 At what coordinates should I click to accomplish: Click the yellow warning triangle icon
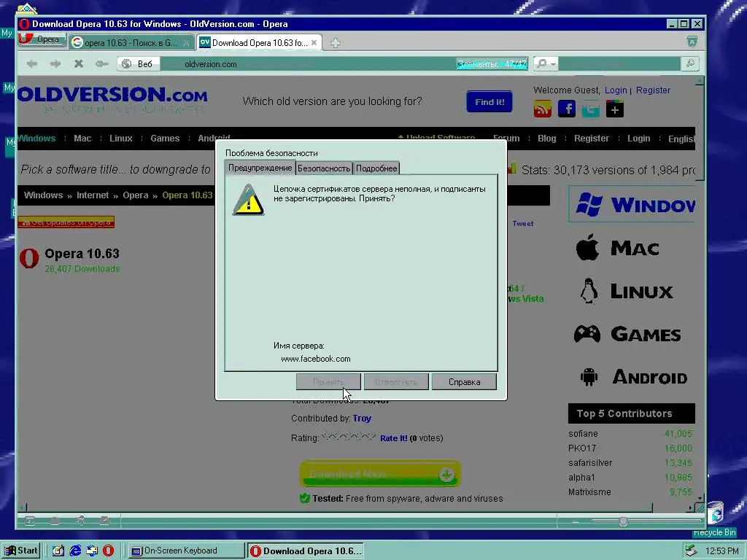click(248, 200)
